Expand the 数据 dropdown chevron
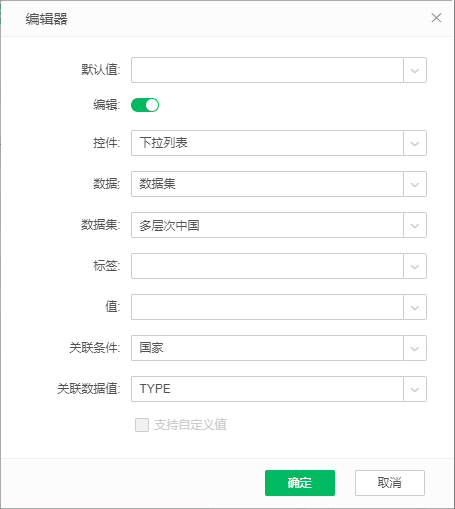The image size is (455, 509). (415, 184)
